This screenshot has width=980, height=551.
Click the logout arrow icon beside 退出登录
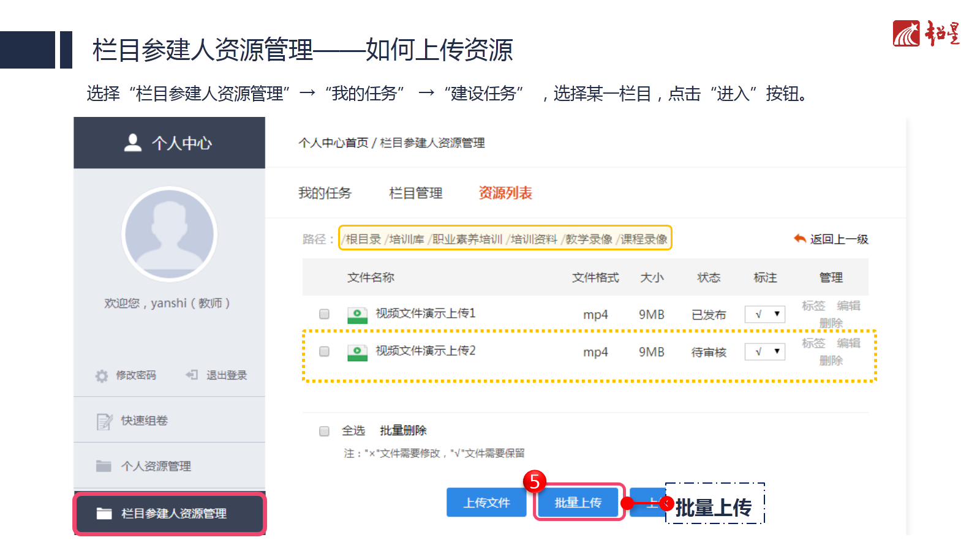pos(192,375)
